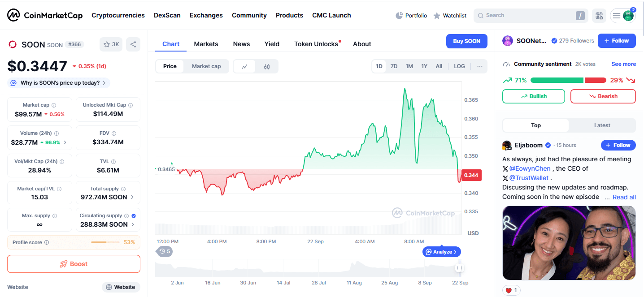Click chart range slider handle
Viewport: 644px width, 297px height.
coord(459,268)
